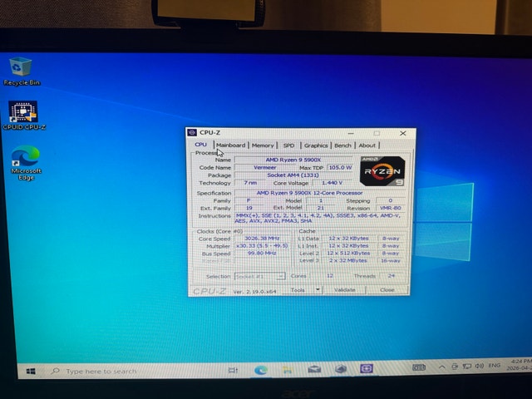Open the Socket #1 selection dropdown

click(x=259, y=277)
